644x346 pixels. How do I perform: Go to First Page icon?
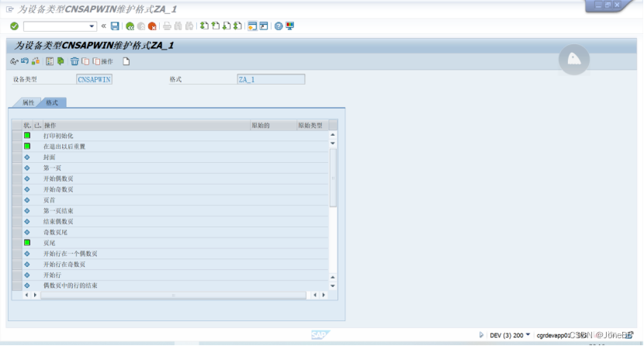pyautogui.click(x=204, y=26)
